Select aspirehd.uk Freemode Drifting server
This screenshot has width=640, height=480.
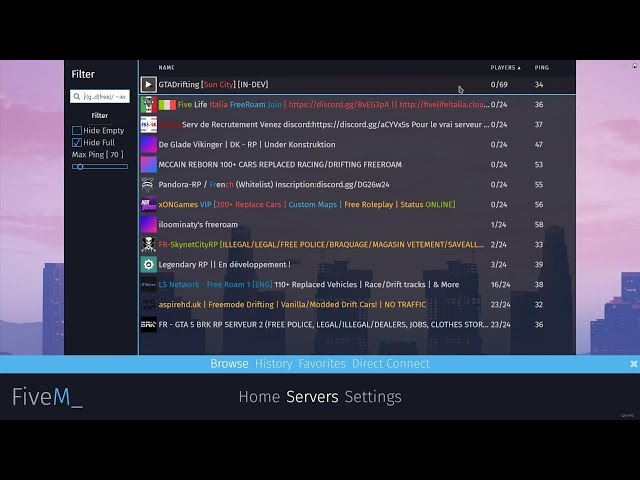[358, 304]
